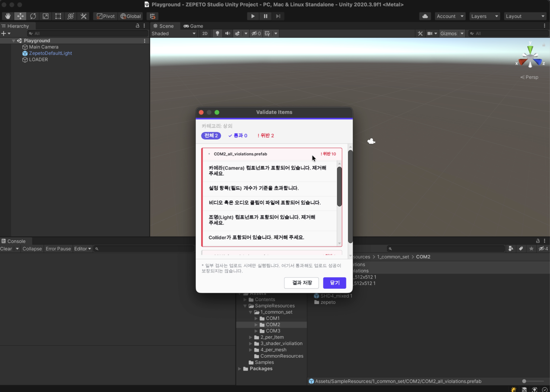Viewport: 550px width, 392px height.
Task: Toggle 2D scene view mode
Action: [205, 33]
